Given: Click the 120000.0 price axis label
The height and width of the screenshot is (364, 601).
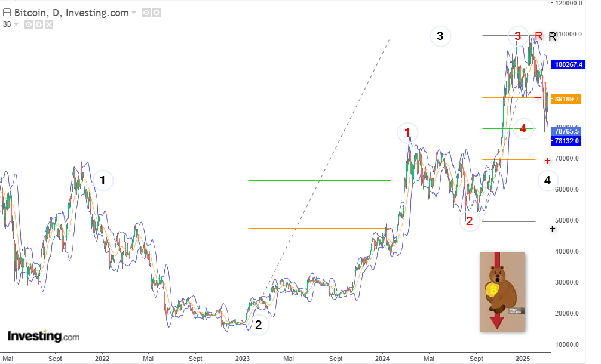Looking at the screenshot, I should (x=568, y=3).
